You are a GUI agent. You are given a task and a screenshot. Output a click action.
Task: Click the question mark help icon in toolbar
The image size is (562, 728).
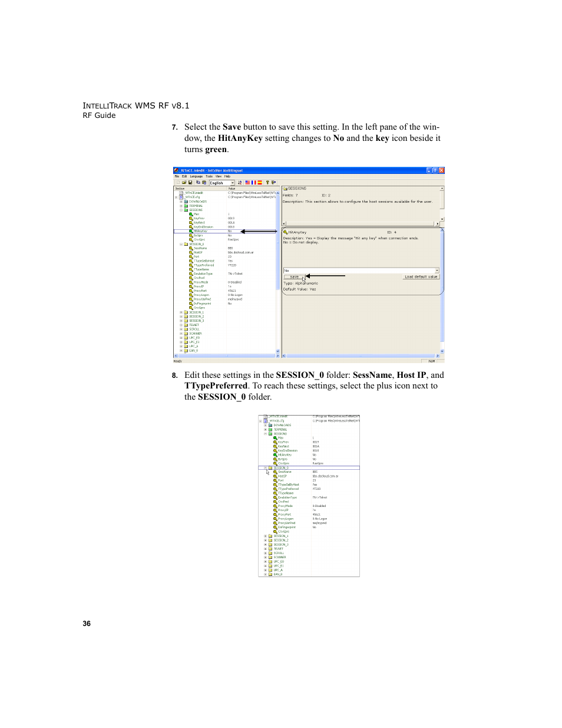pos(267,183)
